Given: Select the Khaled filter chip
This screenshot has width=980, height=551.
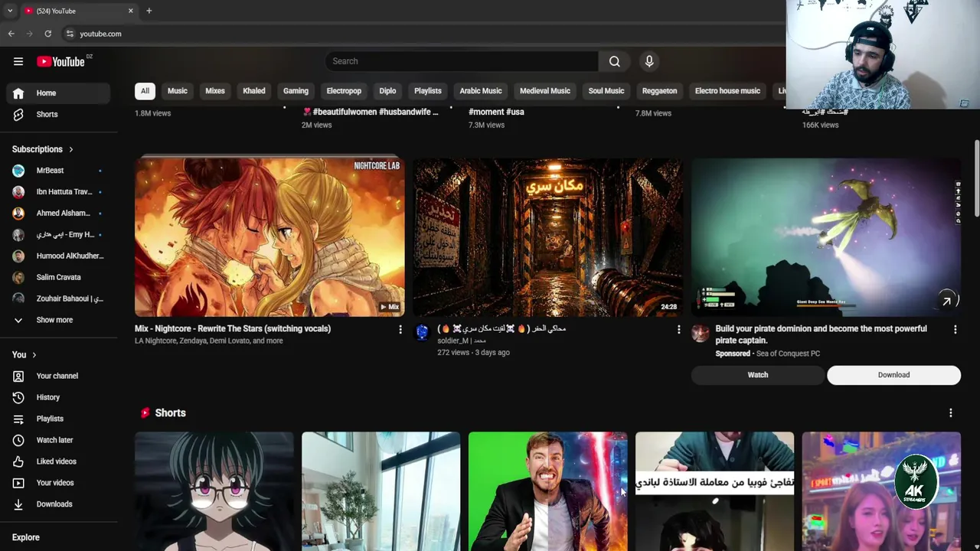Looking at the screenshot, I should point(254,91).
